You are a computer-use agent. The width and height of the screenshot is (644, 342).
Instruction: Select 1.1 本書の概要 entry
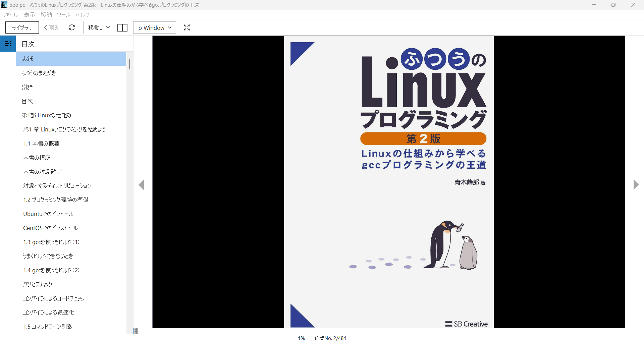71,143
